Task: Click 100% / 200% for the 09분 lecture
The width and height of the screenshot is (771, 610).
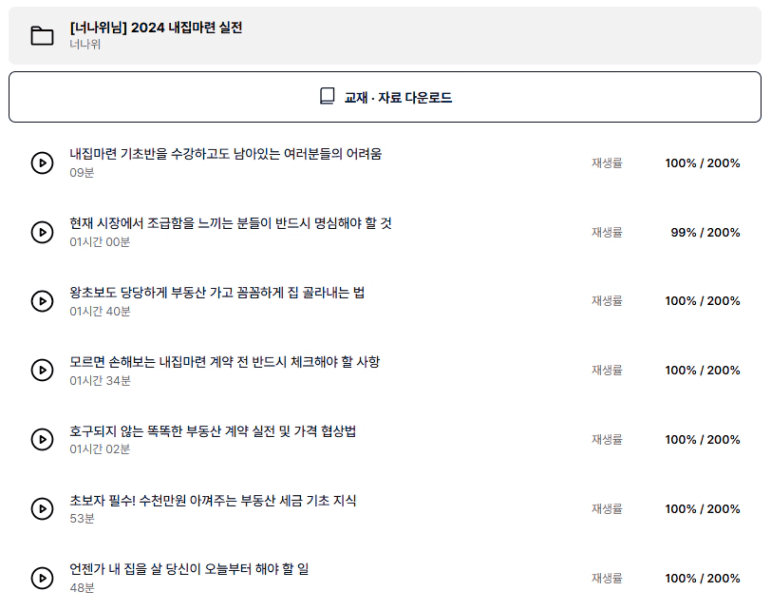Action: coord(703,163)
